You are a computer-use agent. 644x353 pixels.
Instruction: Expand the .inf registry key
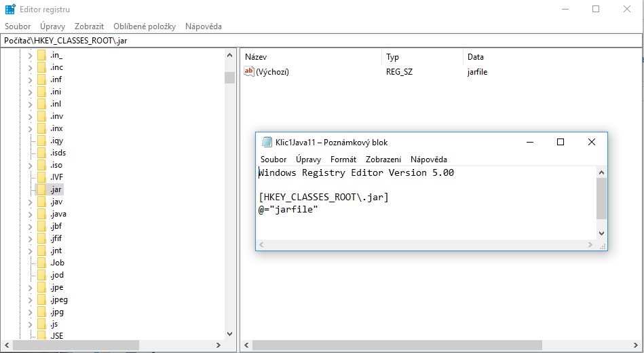[30, 79]
